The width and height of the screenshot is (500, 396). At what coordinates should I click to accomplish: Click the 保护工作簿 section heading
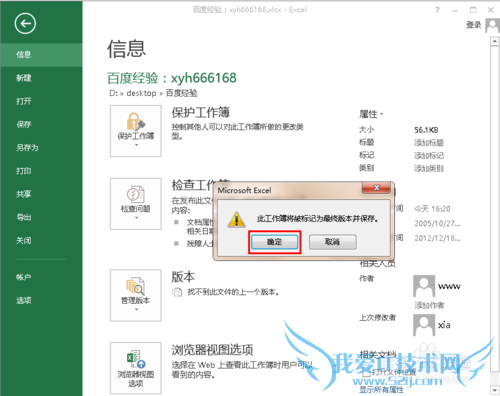[x=201, y=113]
